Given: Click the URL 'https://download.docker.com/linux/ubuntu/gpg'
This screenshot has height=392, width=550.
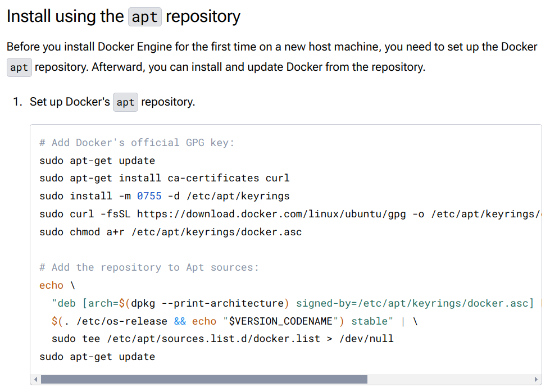Looking at the screenshot, I should click(x=271, y=214).
